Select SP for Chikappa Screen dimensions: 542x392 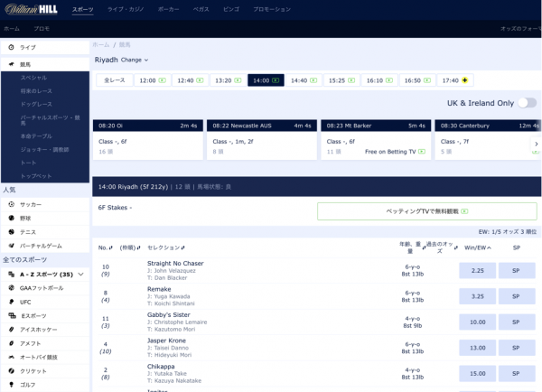point(517,373)
